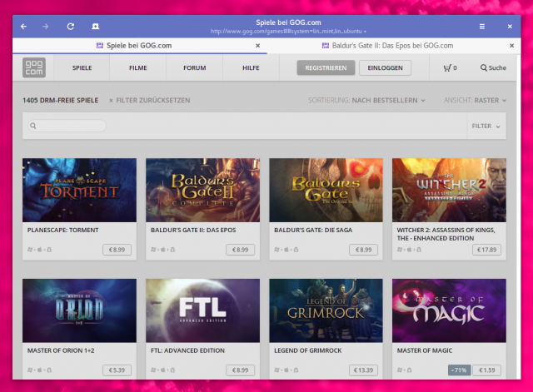The width and height of the screenshot is (533, 392).
Task: Click platform icons under Witcher 2
Action: point(409,250)
